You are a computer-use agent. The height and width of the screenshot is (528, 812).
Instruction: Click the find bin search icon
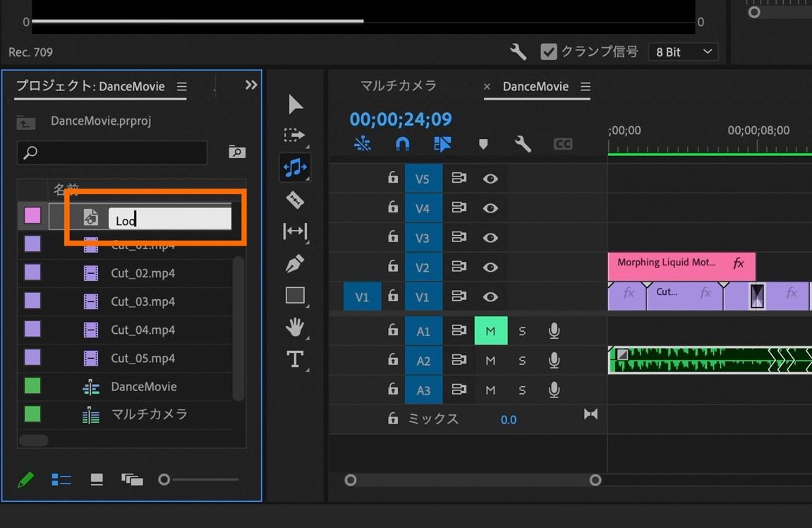point(237,152)
